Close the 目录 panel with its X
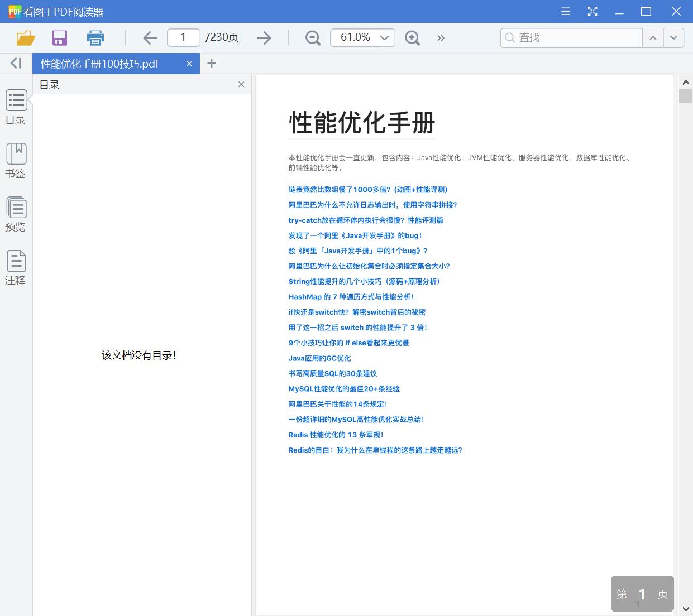 (241, 84)
